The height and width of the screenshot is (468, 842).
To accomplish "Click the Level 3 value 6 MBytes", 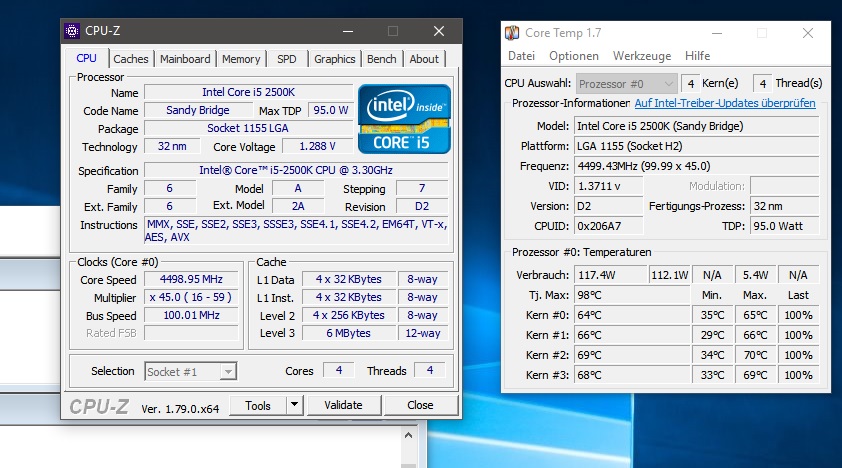I will tap(349, 333).
